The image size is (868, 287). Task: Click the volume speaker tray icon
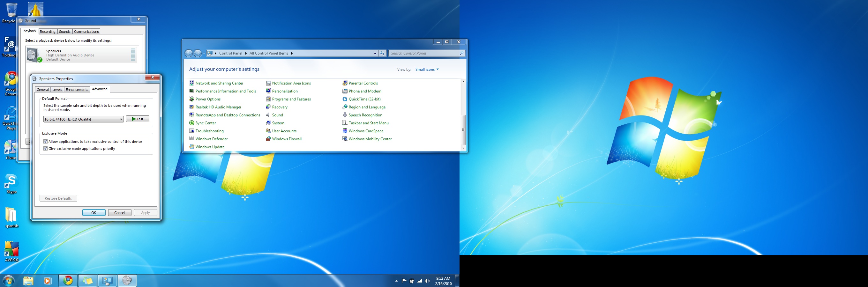pos(427,281)
